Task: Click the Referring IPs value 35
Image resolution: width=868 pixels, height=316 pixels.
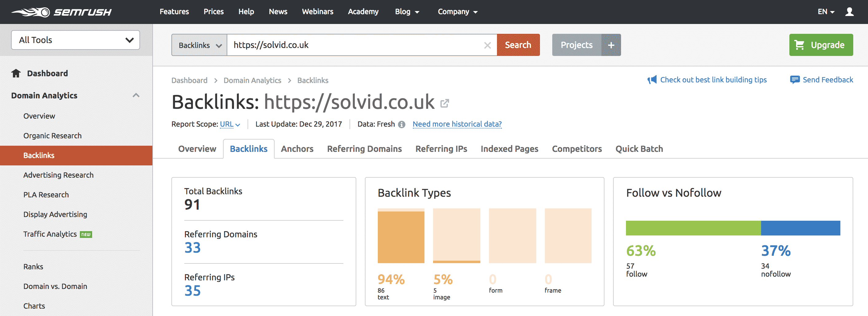Action: click(192, 291)
